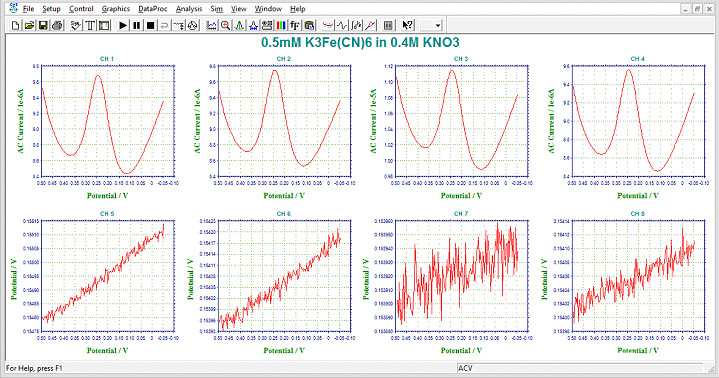Select the CH 3 plot
719x378 pixels.
[x=462, y=121]
